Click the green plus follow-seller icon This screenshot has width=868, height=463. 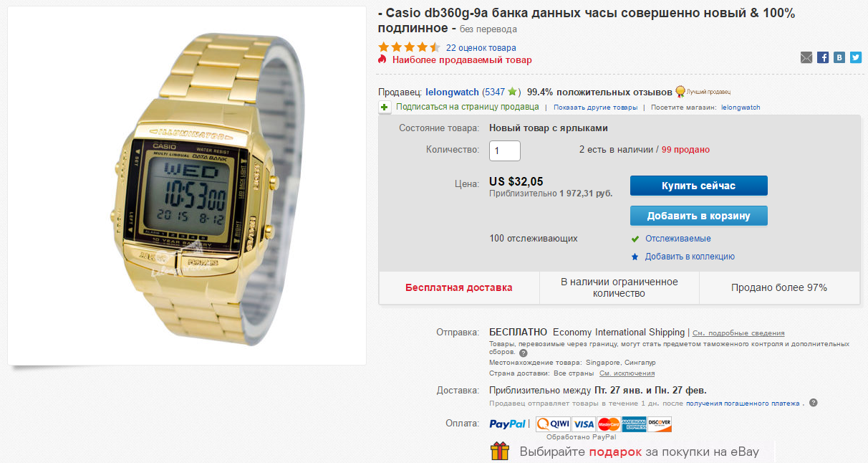(385, 107)
